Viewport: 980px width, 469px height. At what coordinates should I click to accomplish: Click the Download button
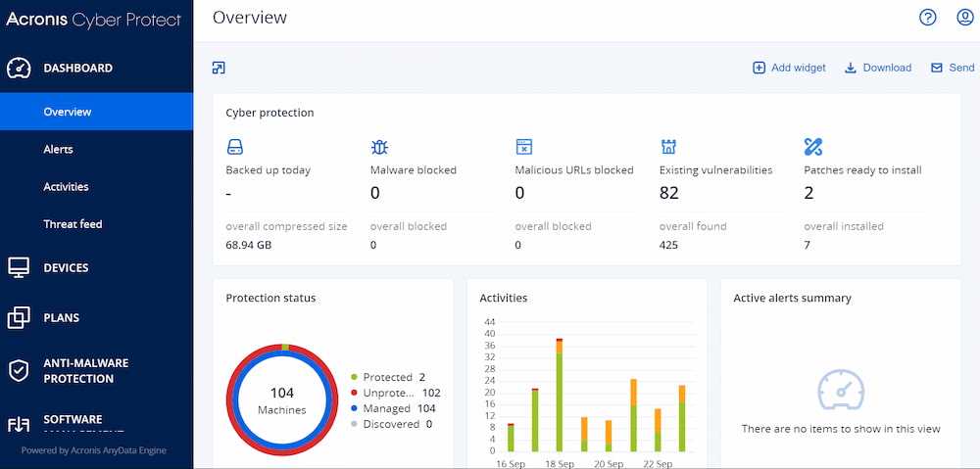(x=878, y=68)
